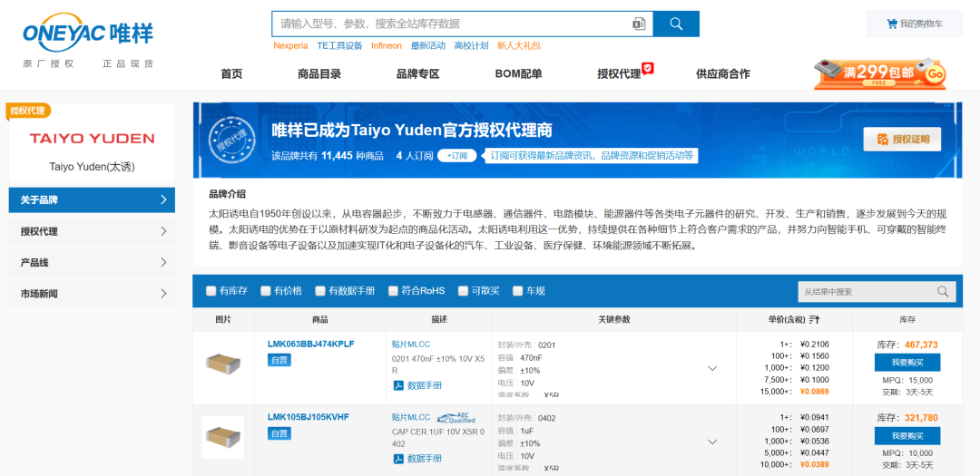The height and width of the screenshot is (476, 980).
Task: Click the red shield badge beside 授权代理
Action: pyautogui.click(x=648, y=68)
